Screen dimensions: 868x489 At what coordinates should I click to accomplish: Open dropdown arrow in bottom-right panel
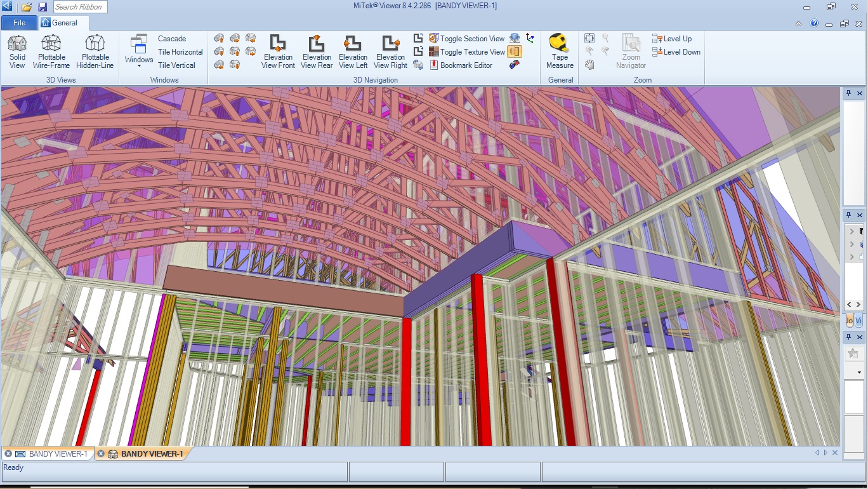click(859, 372)
